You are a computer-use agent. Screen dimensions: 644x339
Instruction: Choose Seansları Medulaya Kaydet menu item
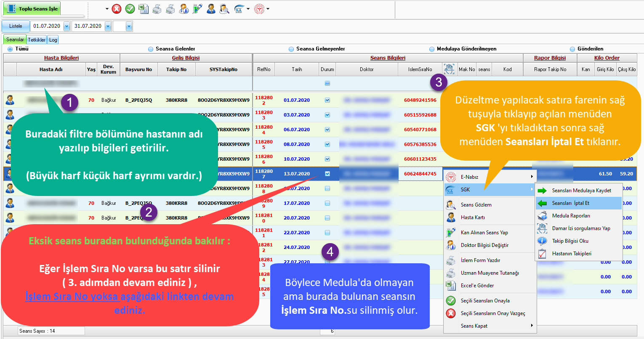(579, 191)
